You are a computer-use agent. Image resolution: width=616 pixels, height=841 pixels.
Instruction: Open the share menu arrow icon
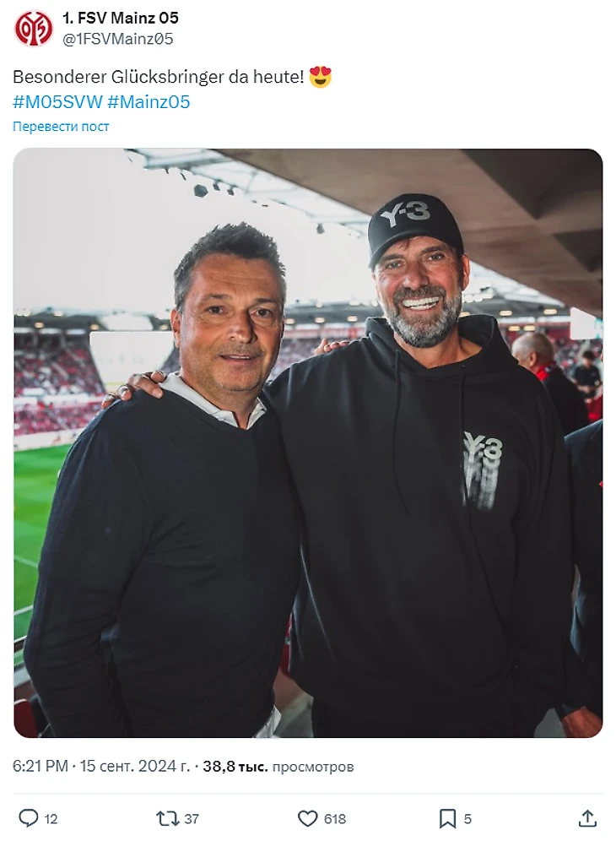pos(588,818)
